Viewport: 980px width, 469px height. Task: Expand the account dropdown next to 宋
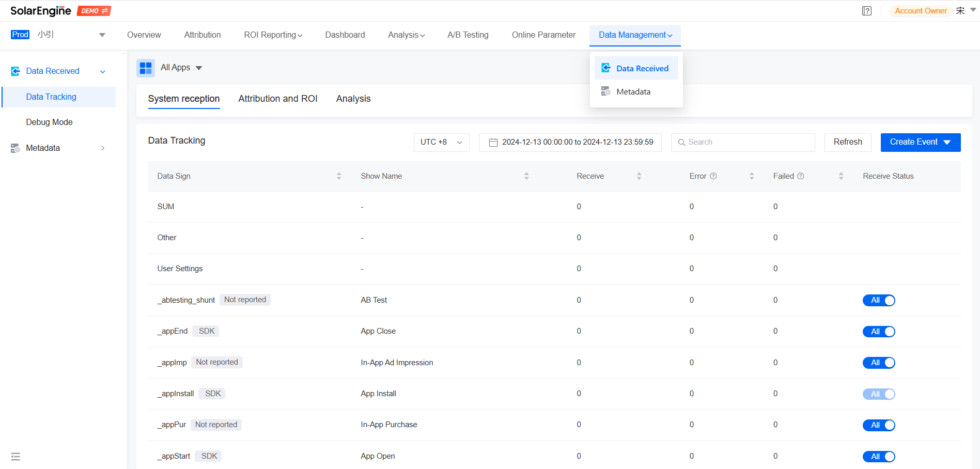972,10
